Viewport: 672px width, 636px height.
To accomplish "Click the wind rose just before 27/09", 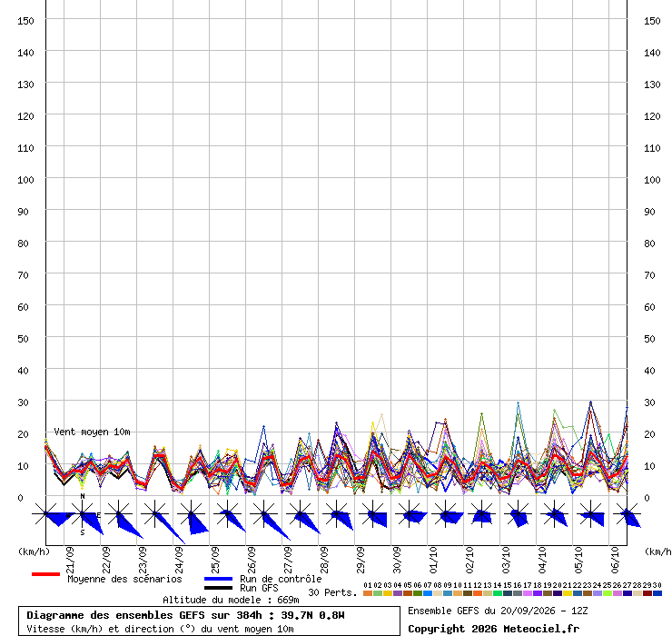I will coord(264,513).
